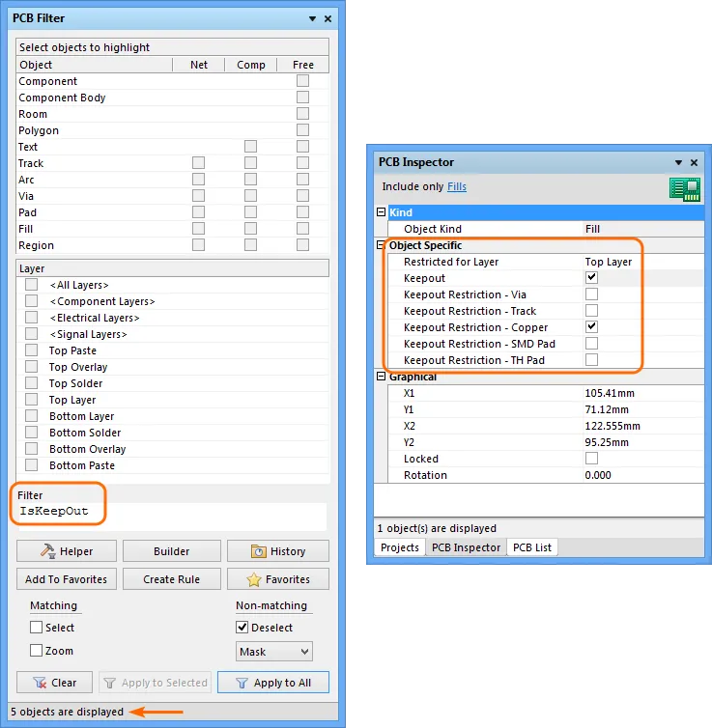Click the disabled Apply to Selected button
This screenshot has width=712, height=728.
[155, 683]
